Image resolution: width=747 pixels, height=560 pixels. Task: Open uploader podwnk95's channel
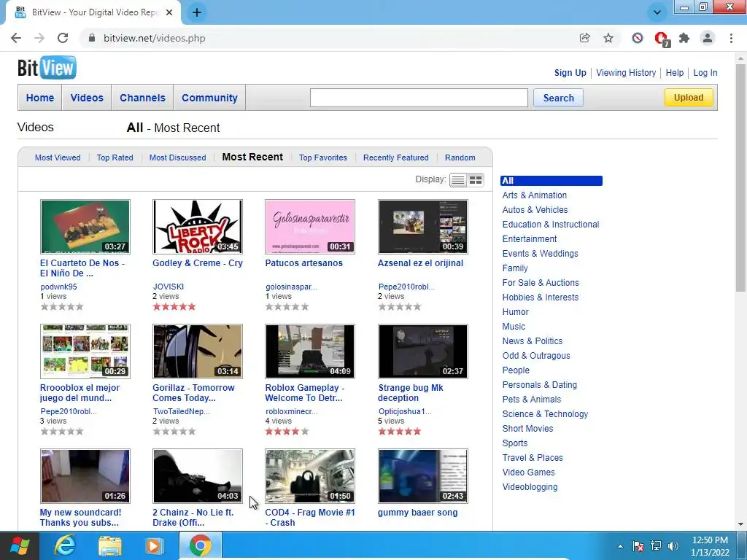pos(58,287)
